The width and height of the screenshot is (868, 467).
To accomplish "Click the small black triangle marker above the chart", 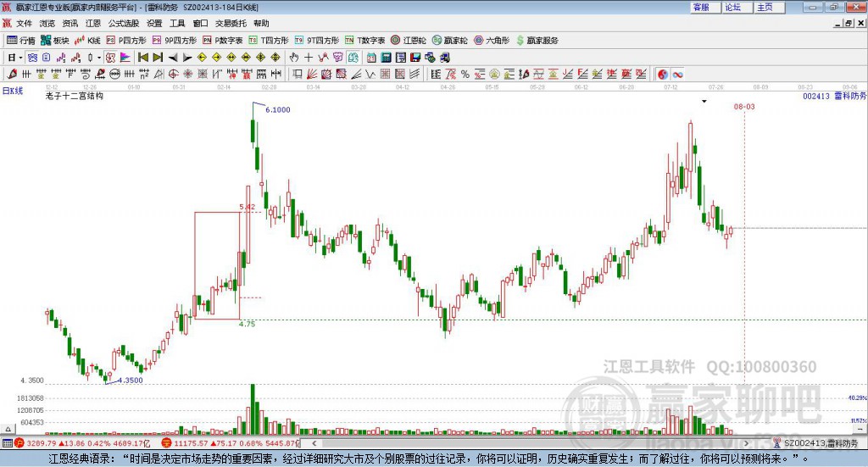I will [704, 101].
